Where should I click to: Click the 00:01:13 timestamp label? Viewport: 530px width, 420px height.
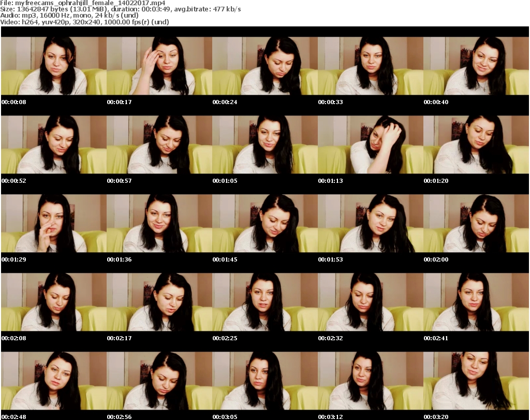click(x=331, y=181)
